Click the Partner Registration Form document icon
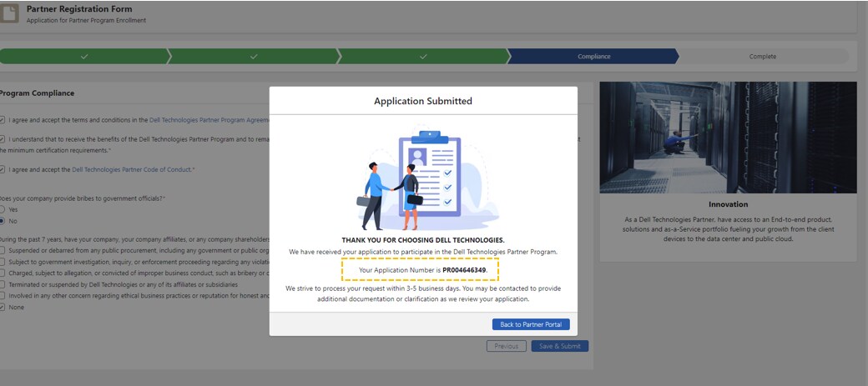This screenshot has width=868, height=386. 9,13
